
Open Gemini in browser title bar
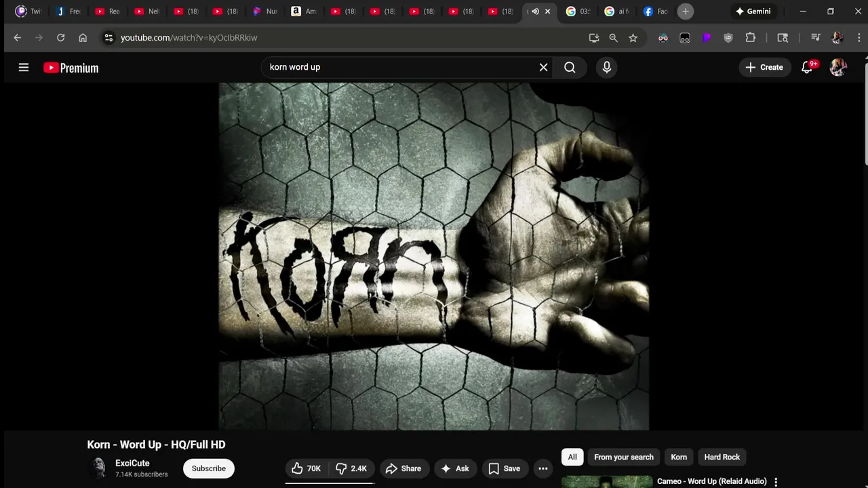coord(753,12)
